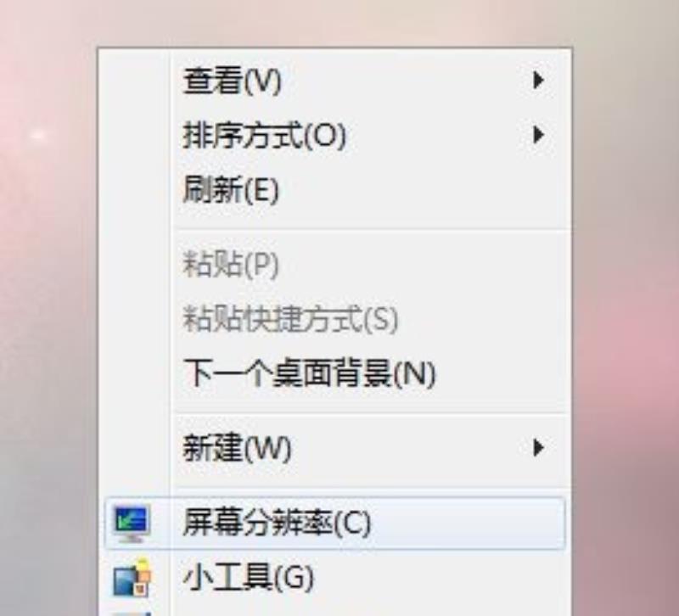679x616 pixels.
Task: Click the monitor icon for 屏幕分辨率
Action: (x=132, y=523)
